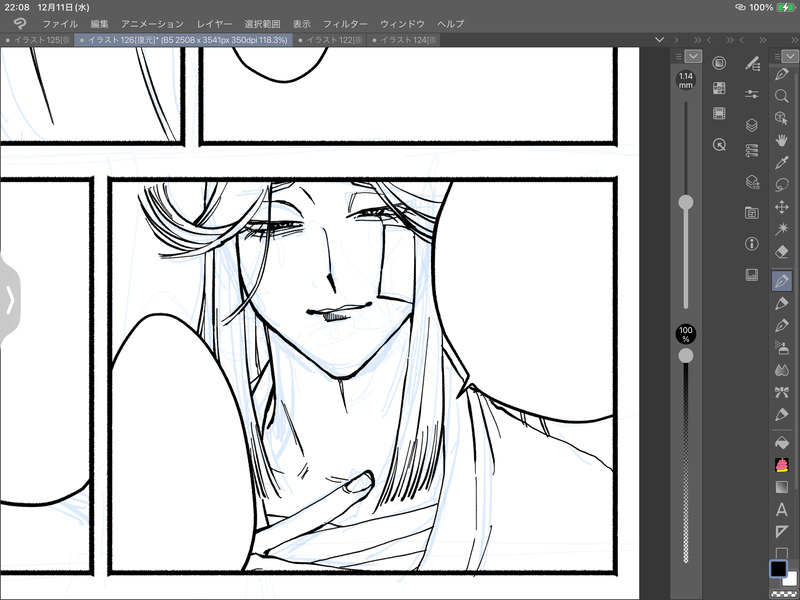Switch to the イラスト126 canvas tab
This screenshot has width=800, height=600.
[184, 40]
